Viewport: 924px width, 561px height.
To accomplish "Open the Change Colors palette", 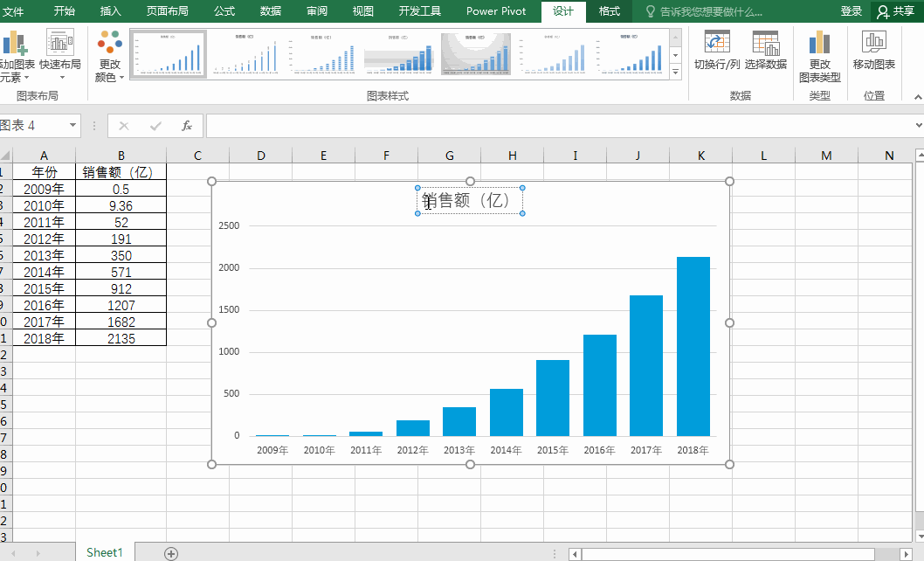I will 110,57.
